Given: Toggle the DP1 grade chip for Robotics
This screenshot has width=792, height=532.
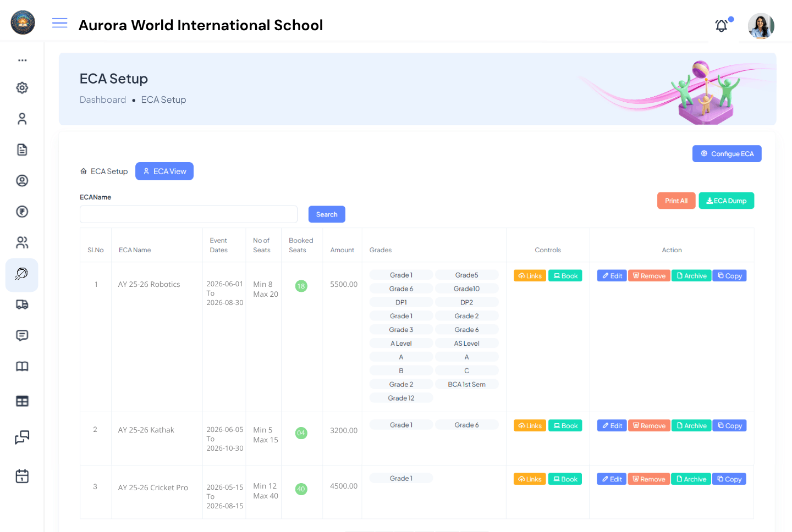Looking at the screenshot, I should [401, 302].
